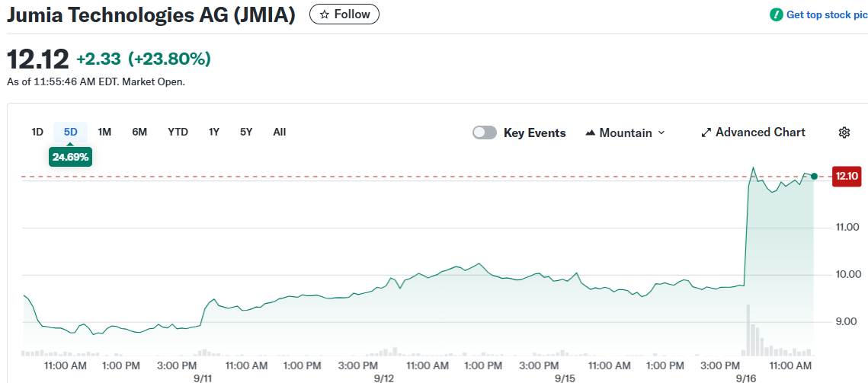Screen dimensions: 868x383
Task: Open the chart settings gear icon
Action: point(844,132)
